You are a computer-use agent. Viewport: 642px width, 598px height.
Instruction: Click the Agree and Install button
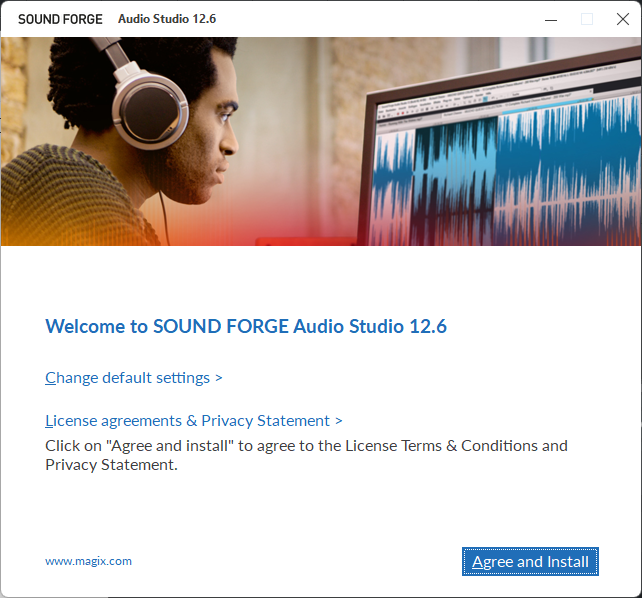[530, 562]
